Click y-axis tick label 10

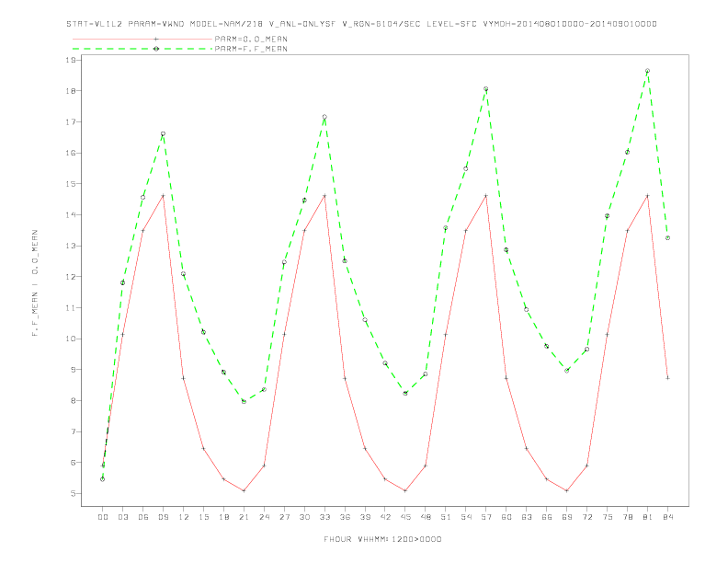click(x=71, y=339)
